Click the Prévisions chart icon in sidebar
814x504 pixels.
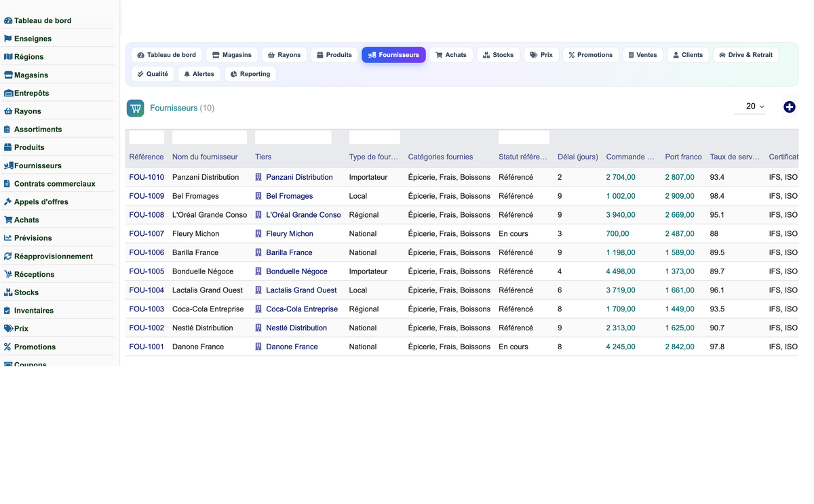point(8,238)
